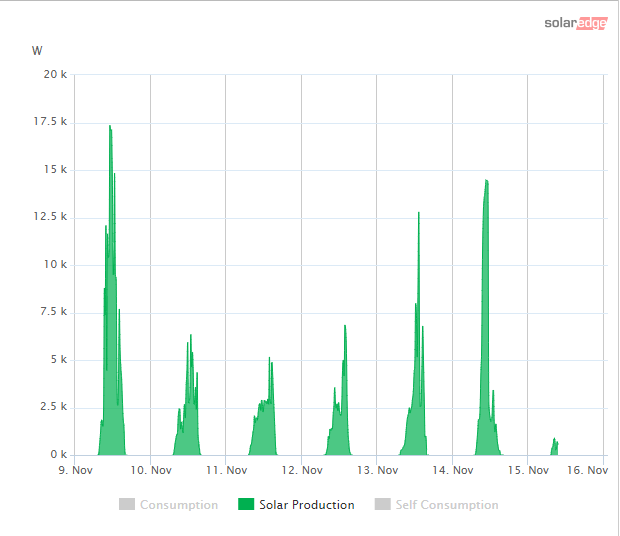Image resolution: width=620 pixels, height=536 pixels.
Task: Click the '9. Nov' axis label
Action: (76, 470)
